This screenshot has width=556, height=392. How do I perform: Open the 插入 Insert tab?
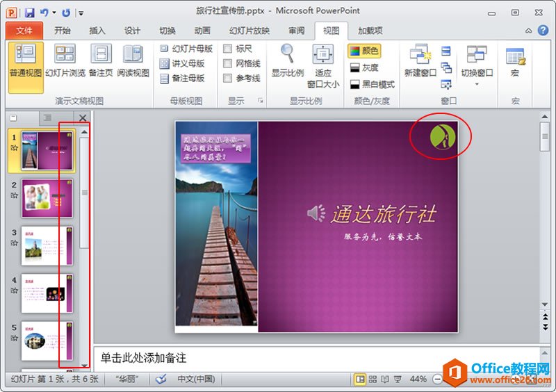coord(97,31)
